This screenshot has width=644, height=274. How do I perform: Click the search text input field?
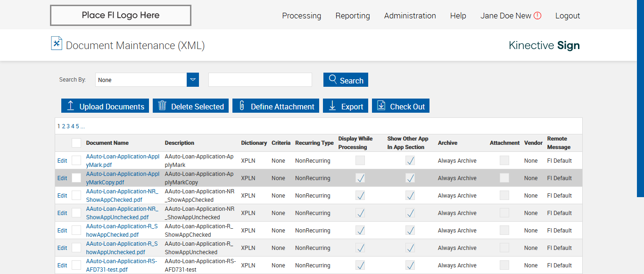point(260,80)
